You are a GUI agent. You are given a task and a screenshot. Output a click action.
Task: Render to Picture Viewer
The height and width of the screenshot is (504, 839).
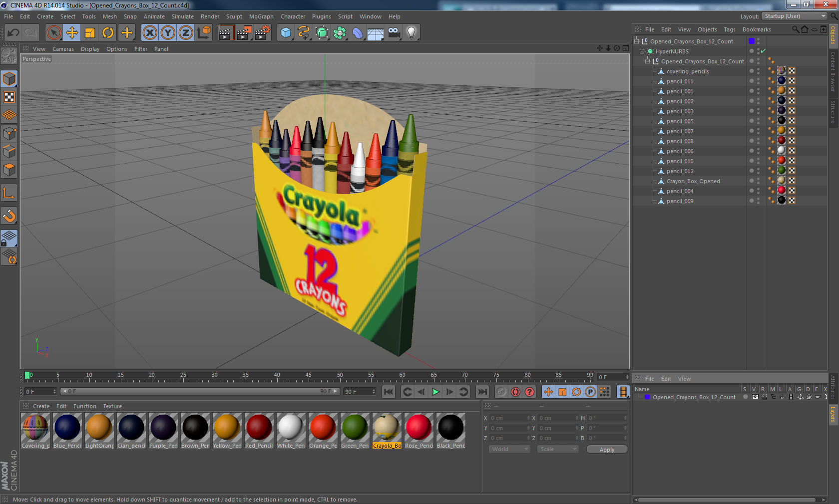click(244, 33)
